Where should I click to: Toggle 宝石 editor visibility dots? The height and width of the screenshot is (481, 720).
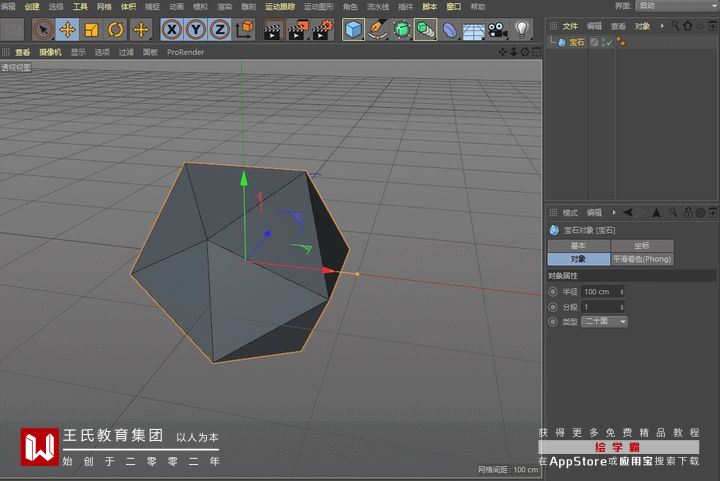click(602, 42)
